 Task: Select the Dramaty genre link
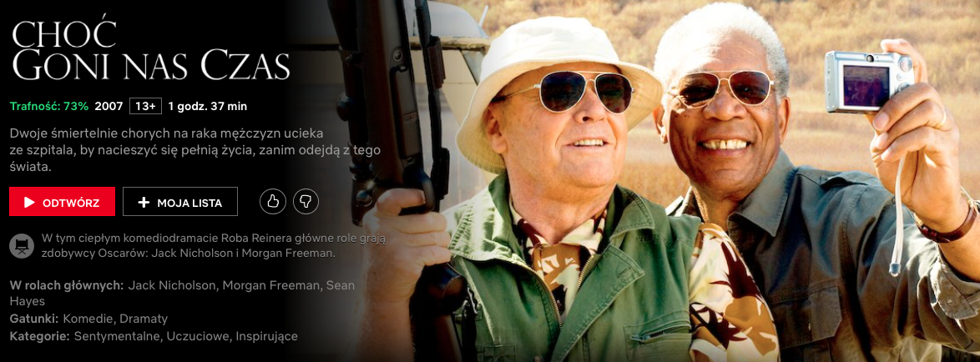tap(143, 319)
